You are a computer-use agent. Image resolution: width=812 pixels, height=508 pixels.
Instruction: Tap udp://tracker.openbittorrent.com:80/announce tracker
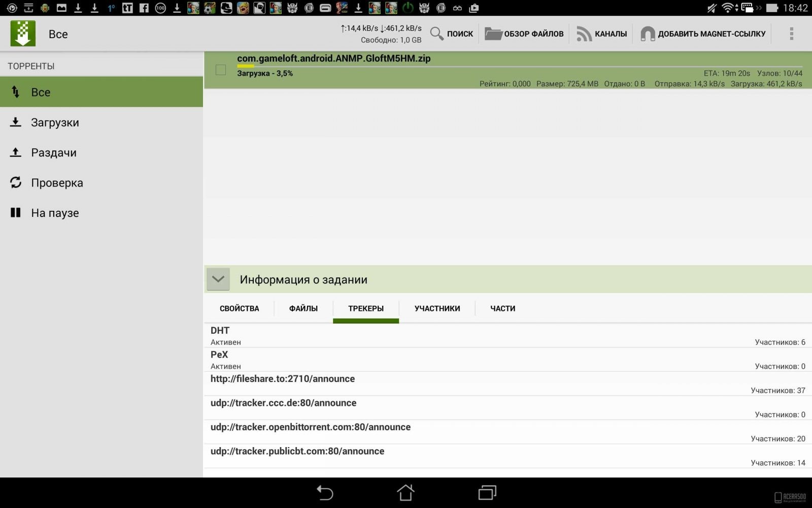pos(507,432)
